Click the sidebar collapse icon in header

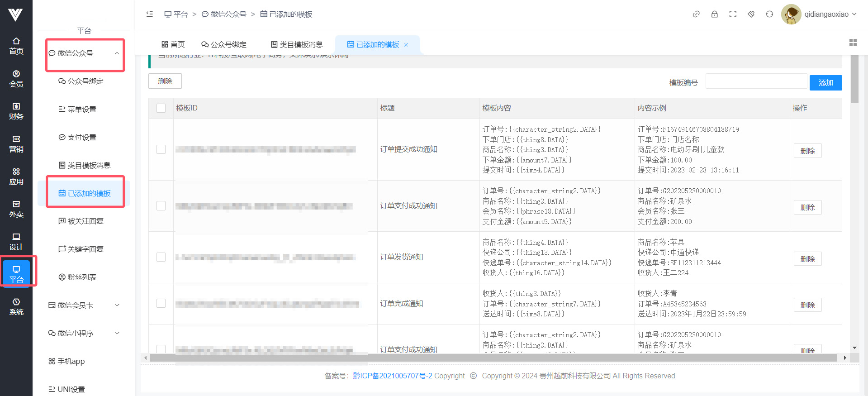click(150, 14)
